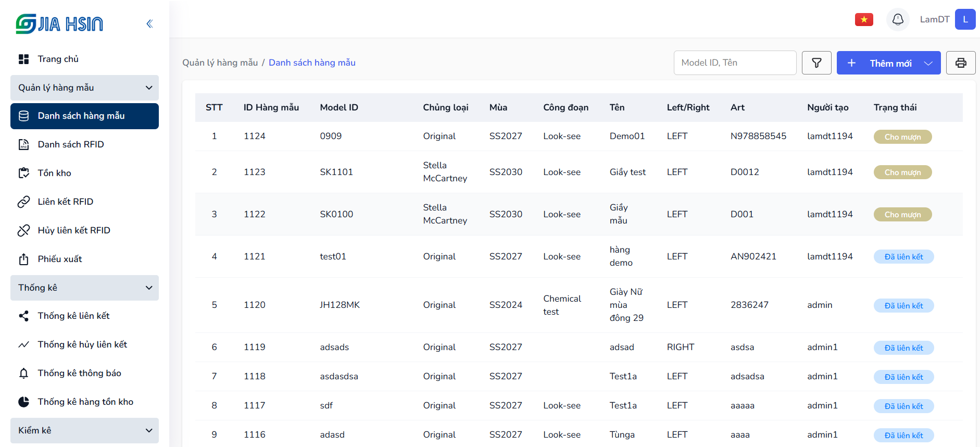Go to Trang chủ menu item
The image size is (980, 447).
[x=58, y=59]
